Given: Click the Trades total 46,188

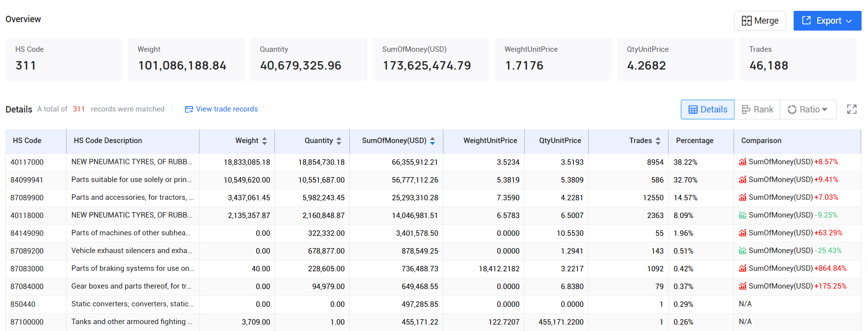Looking at the screenshot, I should click(x=768, y=66).
